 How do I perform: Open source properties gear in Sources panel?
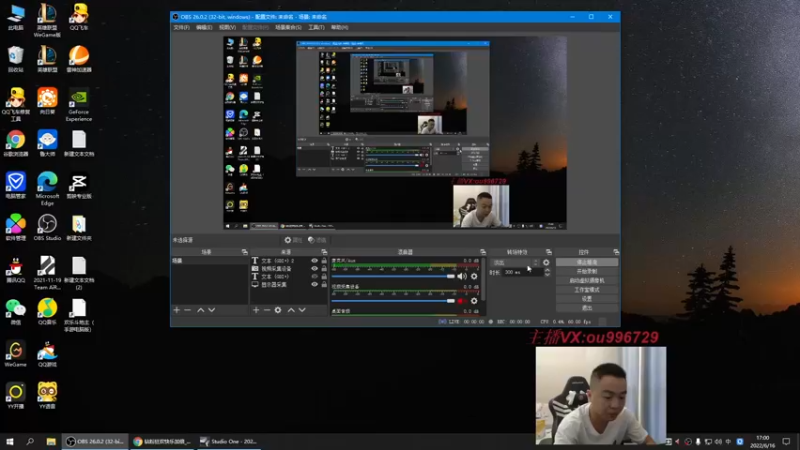pos(278,311)
